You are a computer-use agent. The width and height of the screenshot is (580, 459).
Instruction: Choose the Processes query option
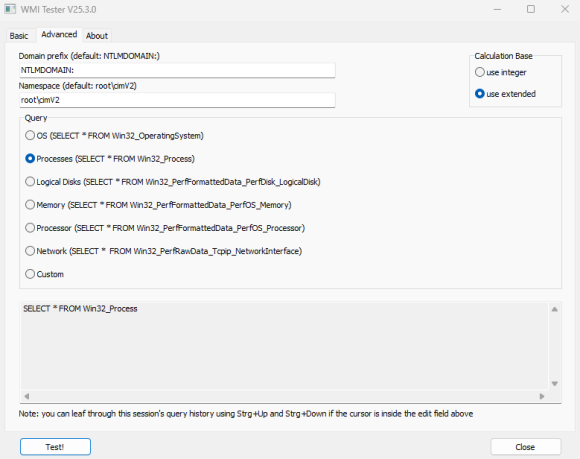(x=110, y=159)
